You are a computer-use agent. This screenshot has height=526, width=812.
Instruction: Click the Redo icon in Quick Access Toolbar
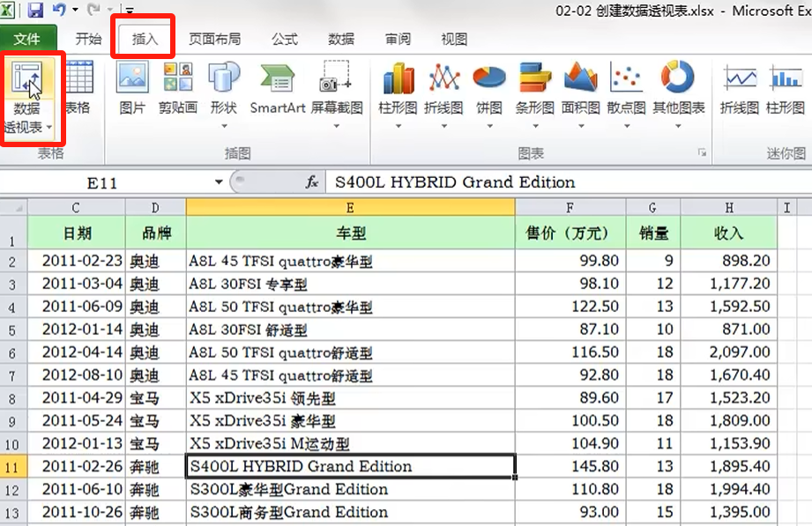(x=93, y=10)
